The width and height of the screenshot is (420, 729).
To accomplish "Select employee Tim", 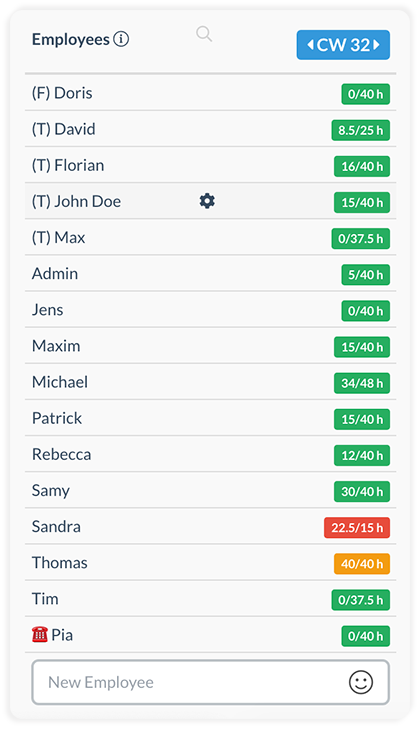I will coord(210,599).
